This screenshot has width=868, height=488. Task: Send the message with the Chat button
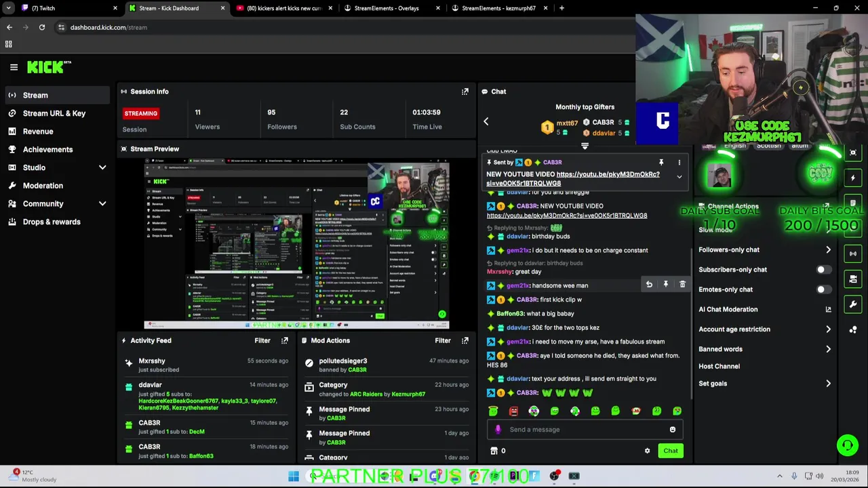coord(670,451)
